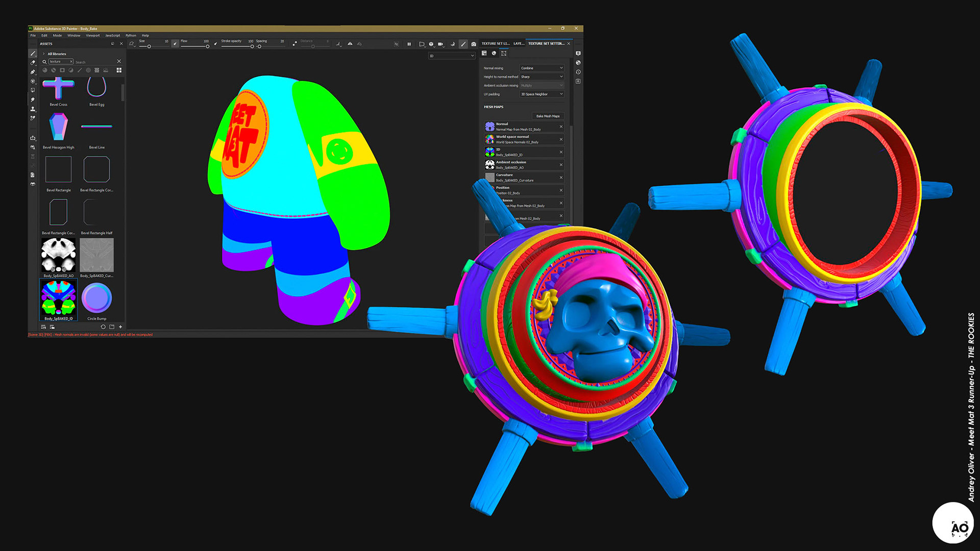Open the Edit menu
980x551 pixels.
tap(44, 36)
